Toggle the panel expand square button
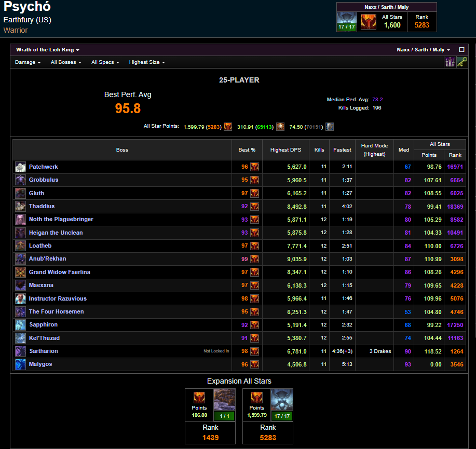Viewport: 476px width, 449px height. click(x=462, y=50)
